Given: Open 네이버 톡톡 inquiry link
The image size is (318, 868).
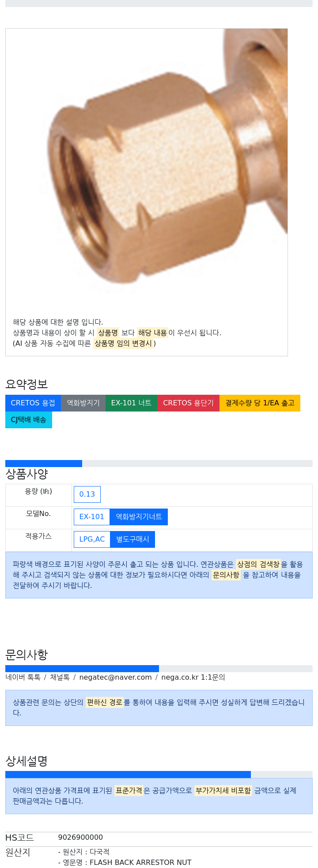Looking at the screenshot, I should click(x=23, y=677).
